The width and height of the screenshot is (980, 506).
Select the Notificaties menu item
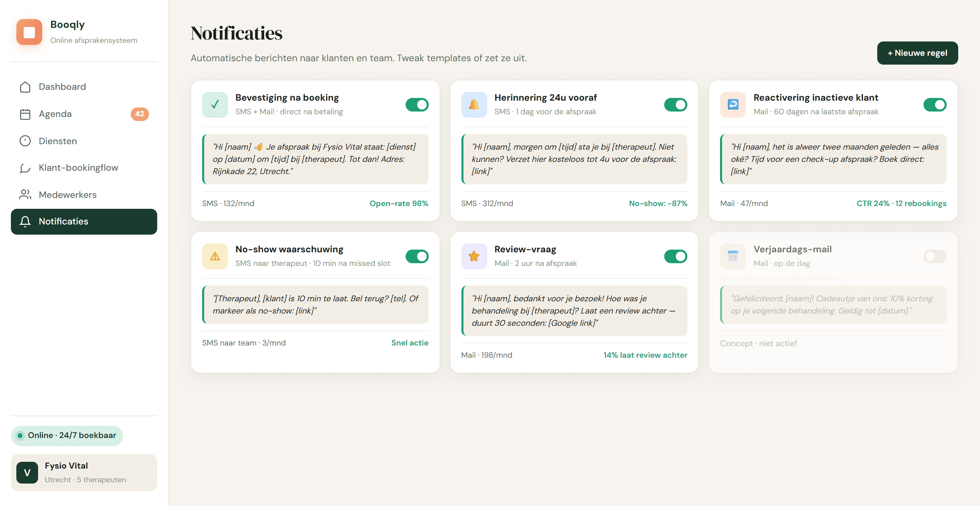click(x=84, y=221)
